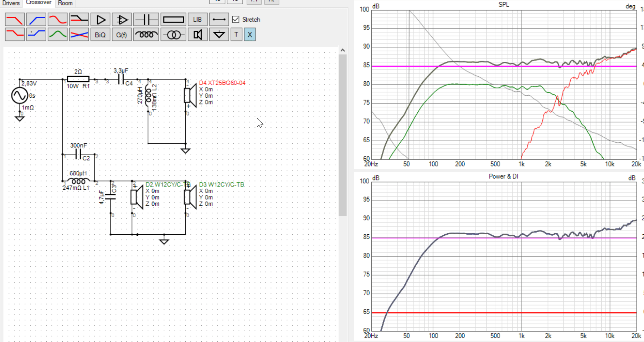Add a blue high-pass filter block
The width and height of the screenshot is (644, 342).
click(x=36, y=20)
